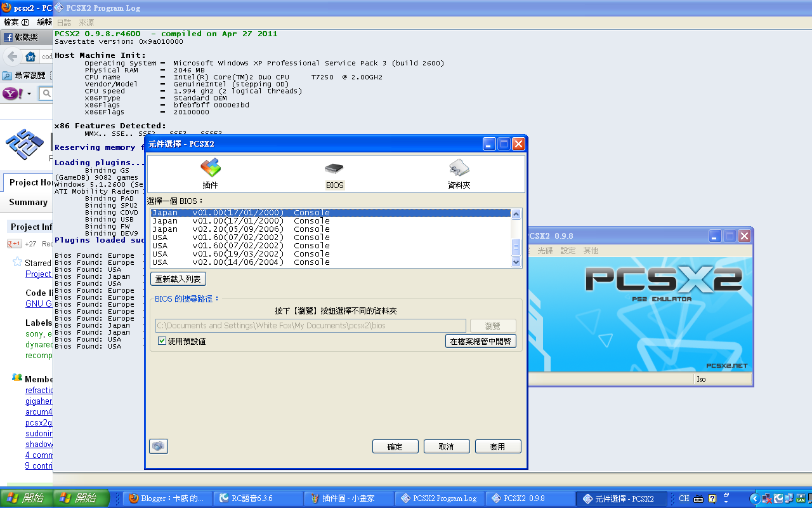Click the Google +1 button

[x=15, y=243]
